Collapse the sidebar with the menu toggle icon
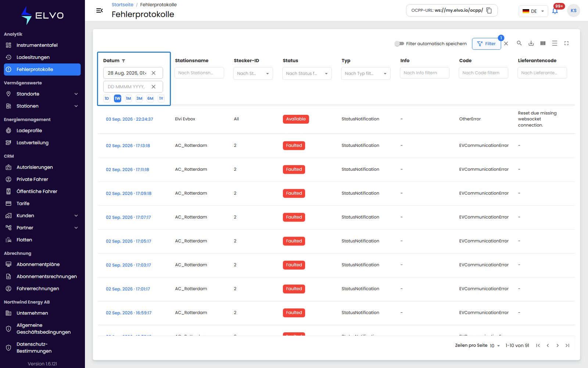 pyautogui.click(x=99, y=11)
